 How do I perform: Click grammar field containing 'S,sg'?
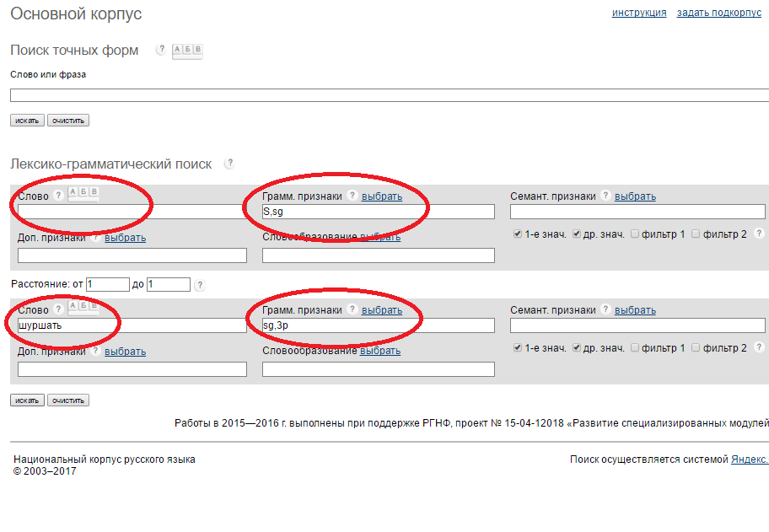378,212
